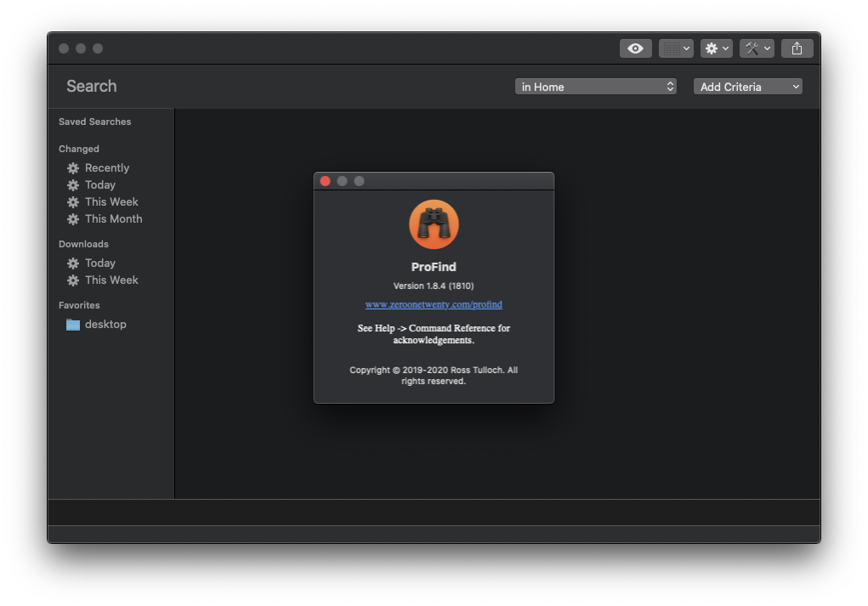Close the About ProFind window

tap(326, 182)
